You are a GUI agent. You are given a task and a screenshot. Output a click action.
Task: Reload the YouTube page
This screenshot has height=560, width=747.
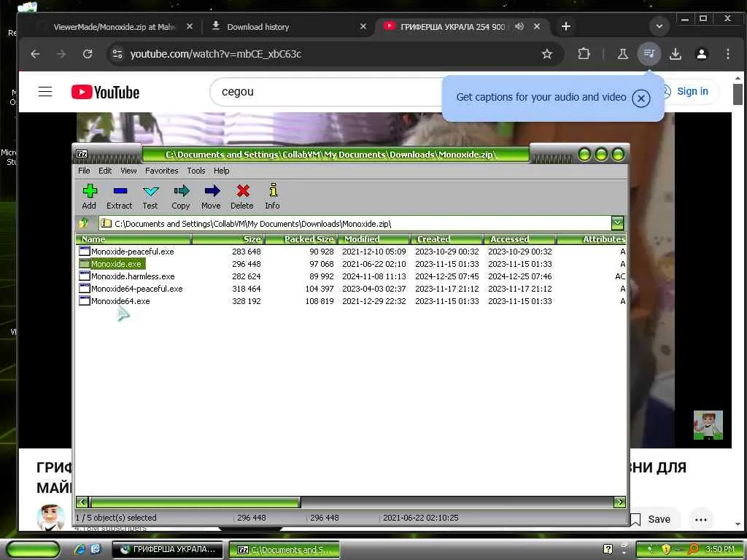point(88,54)
